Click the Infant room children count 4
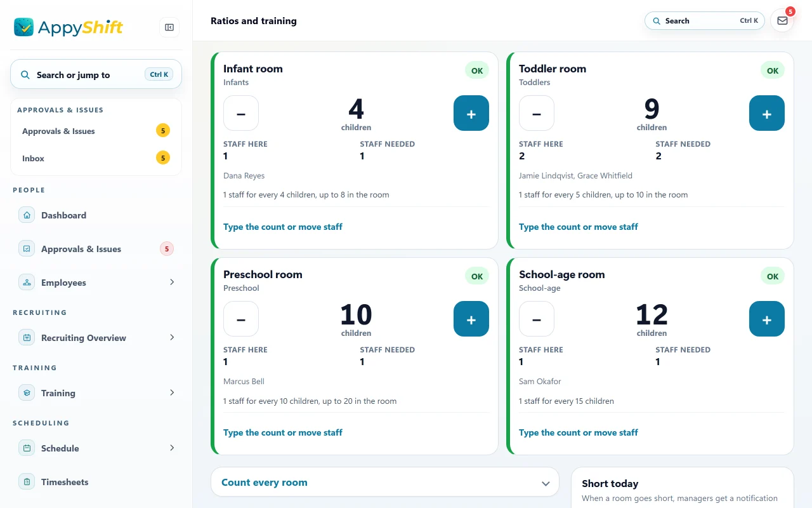Image resolution: width=812 pixels, height=508 pixels. [357, 109]
